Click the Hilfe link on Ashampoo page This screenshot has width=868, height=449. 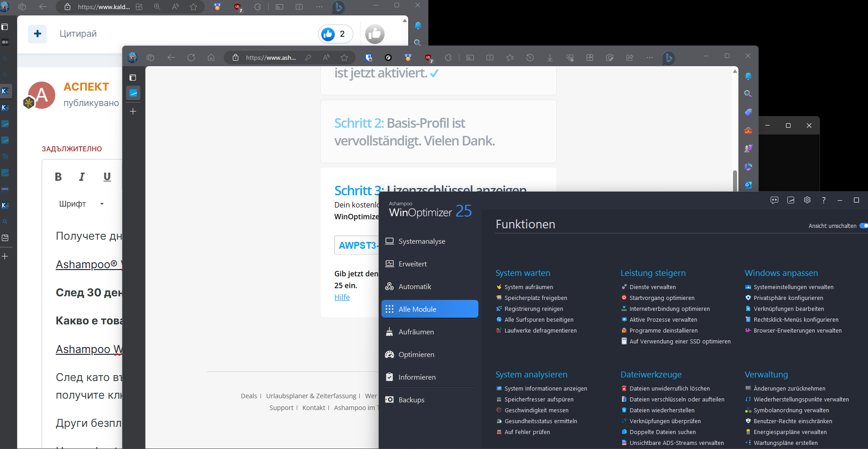click(342, 297)
